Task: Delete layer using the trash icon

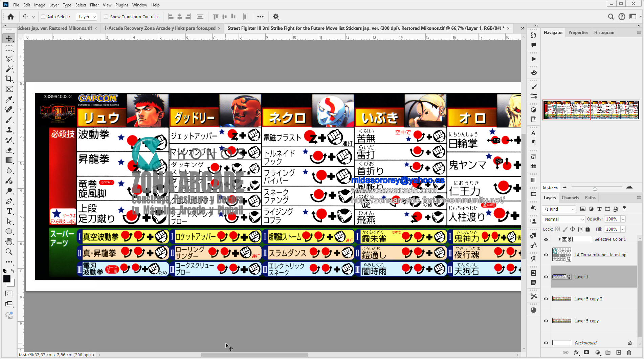Action: tap(629, 353)
